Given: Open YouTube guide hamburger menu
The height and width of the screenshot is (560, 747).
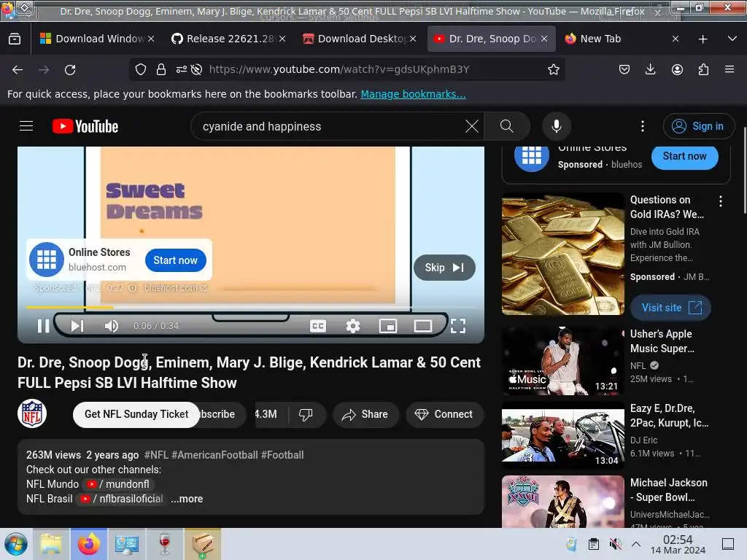Looking at the screenshot, I should pos(26,126).
